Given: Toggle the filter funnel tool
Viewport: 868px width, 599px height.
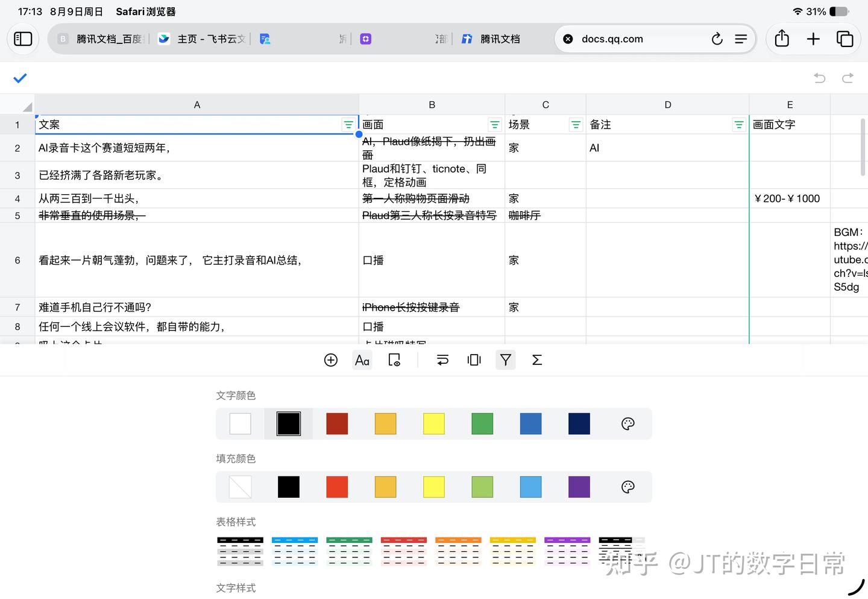Looking at the screenshot, I should 506,360.
